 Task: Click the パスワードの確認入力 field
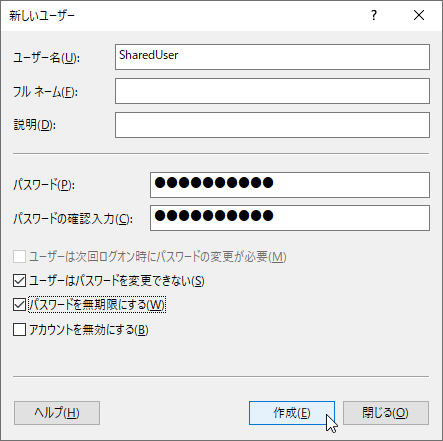pyautogui.click(x=290, y=218)
